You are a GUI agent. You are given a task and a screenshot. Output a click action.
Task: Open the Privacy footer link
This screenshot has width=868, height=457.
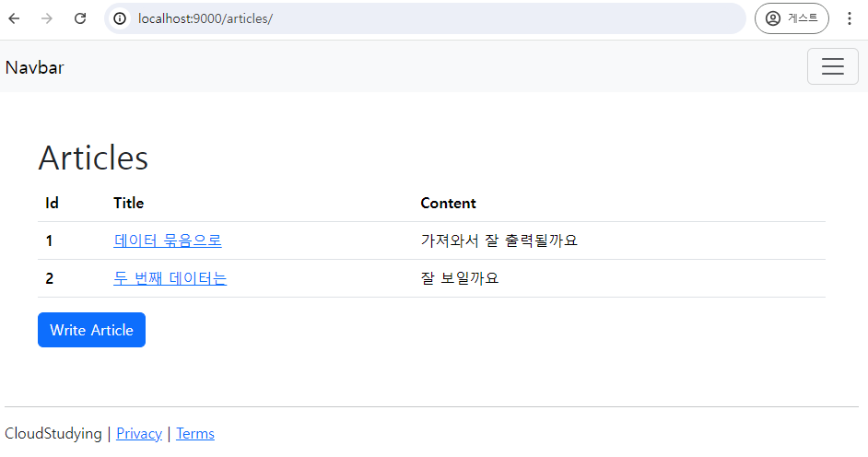[x=139, y=433]
